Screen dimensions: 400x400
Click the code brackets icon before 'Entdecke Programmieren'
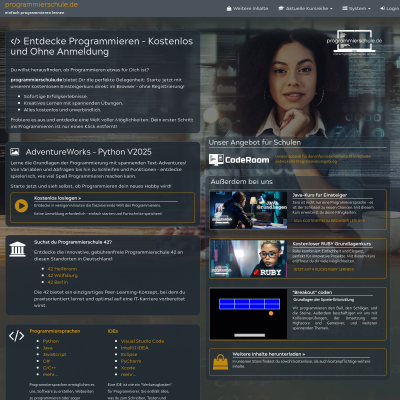(x=15, y=41)
